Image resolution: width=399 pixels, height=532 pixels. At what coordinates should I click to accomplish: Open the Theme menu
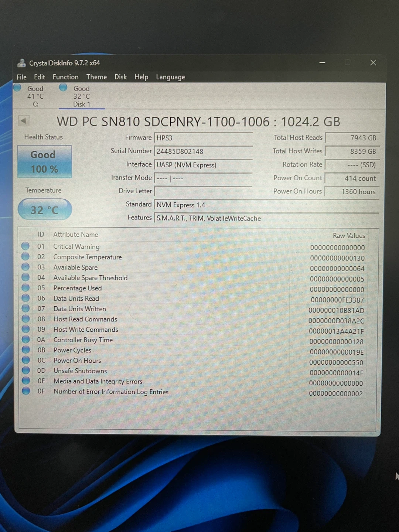[x=96, y=77]
